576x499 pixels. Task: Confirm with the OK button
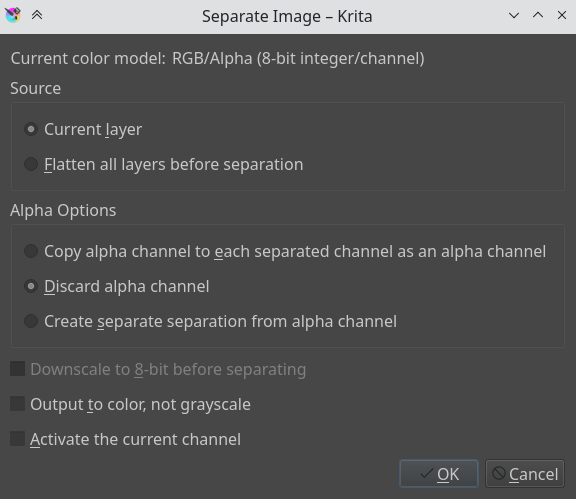439,474
